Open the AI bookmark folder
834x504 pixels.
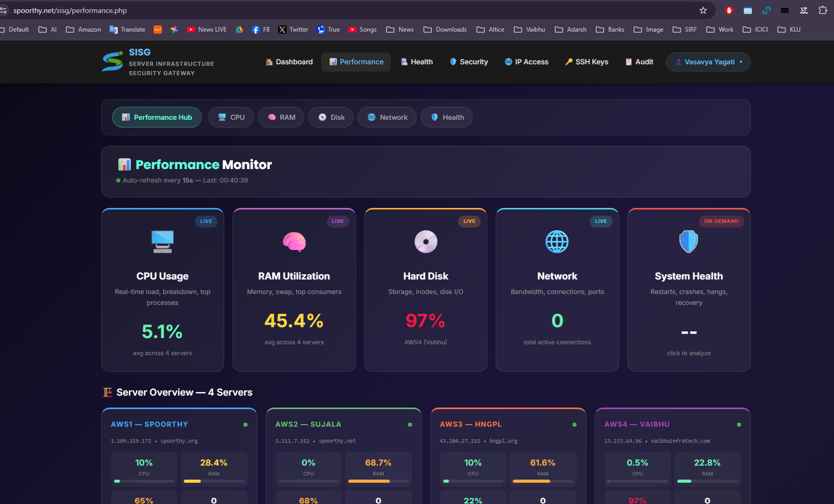48,30
